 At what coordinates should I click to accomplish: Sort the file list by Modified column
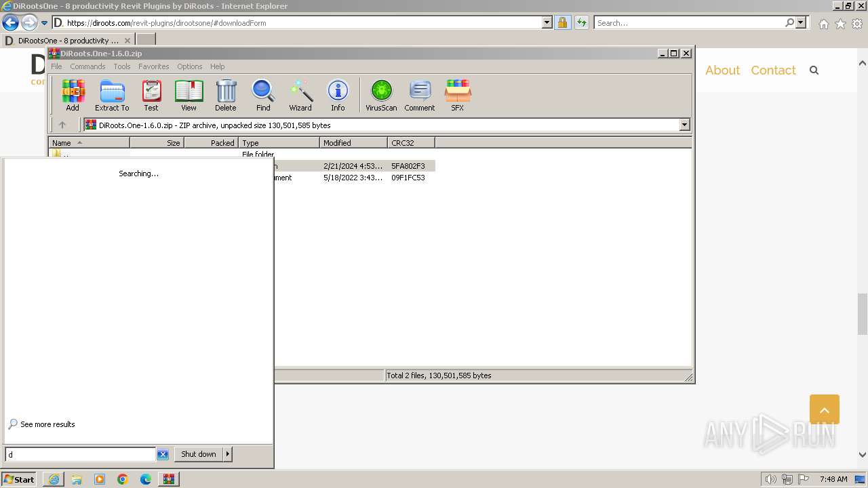click(353, 143)
